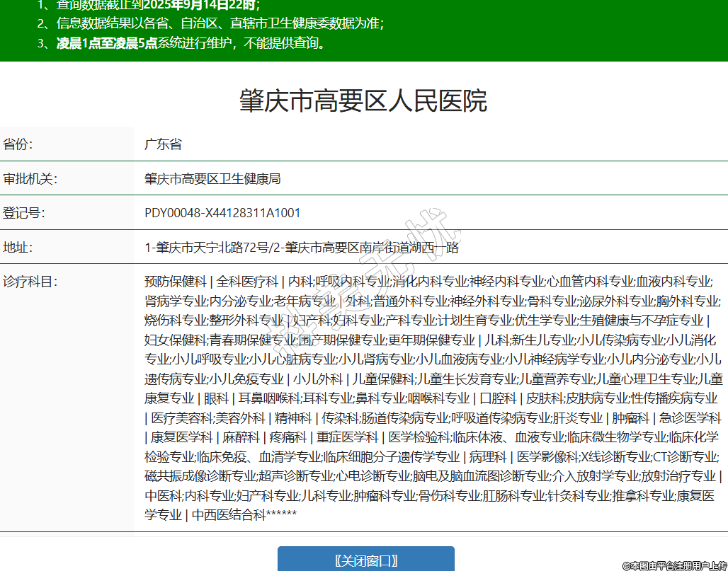Click the 医学影像科 department text

click(x=547, y=456)
